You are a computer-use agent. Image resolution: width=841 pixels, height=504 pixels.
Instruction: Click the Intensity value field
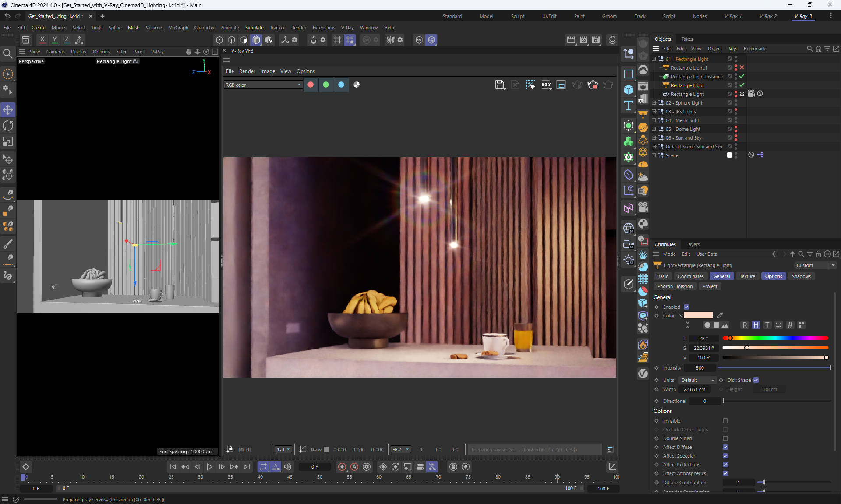point(700,368)
